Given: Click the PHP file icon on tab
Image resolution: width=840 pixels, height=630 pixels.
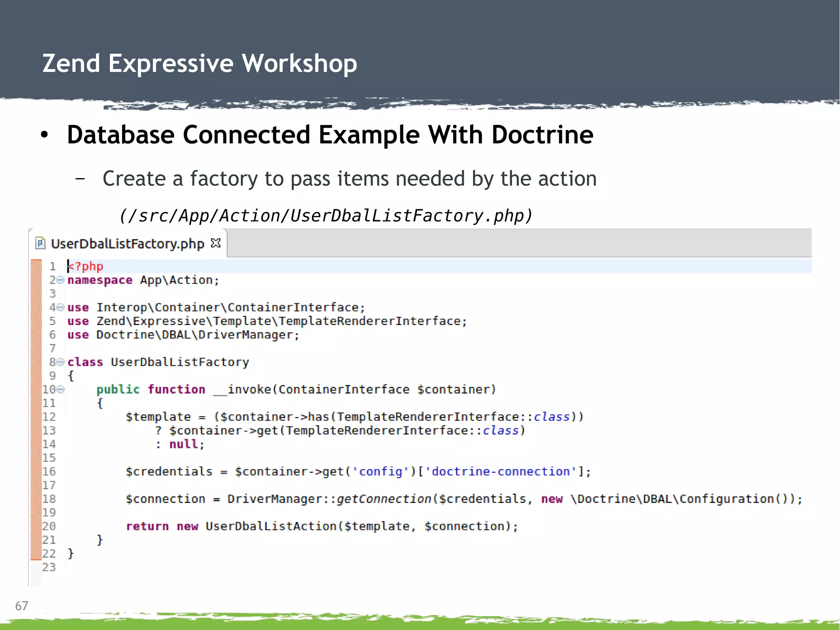Looking at the screenshot, I should pos(40,243).
